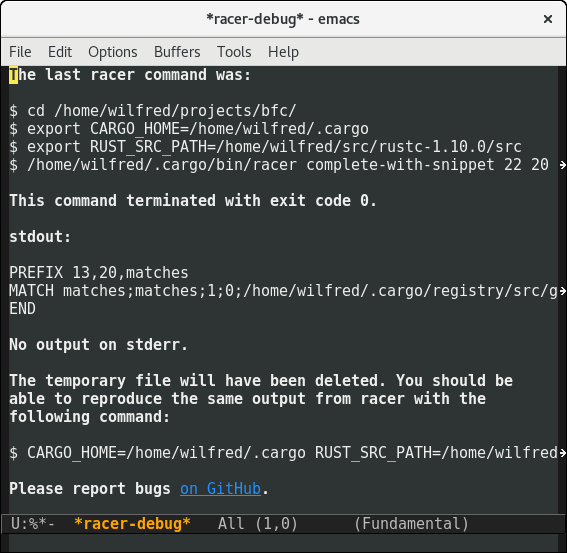Open the Tools menu
The image size is (567, 553).
tap(234, 52)
